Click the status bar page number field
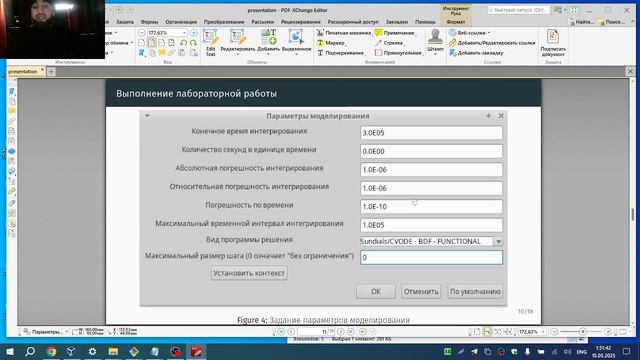The image size is (640, 360). tap(316, 332)
